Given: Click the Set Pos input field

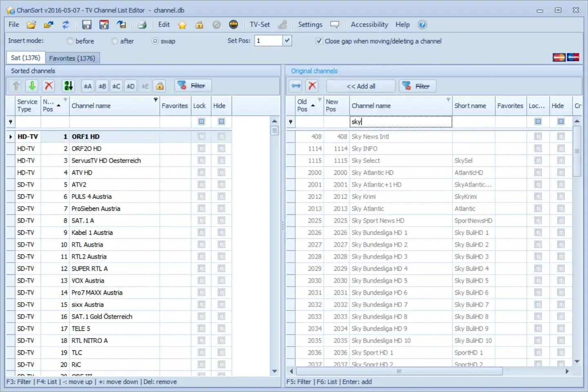Looking at the screenshot, I should pyautogui.click(x=268, y=40).
